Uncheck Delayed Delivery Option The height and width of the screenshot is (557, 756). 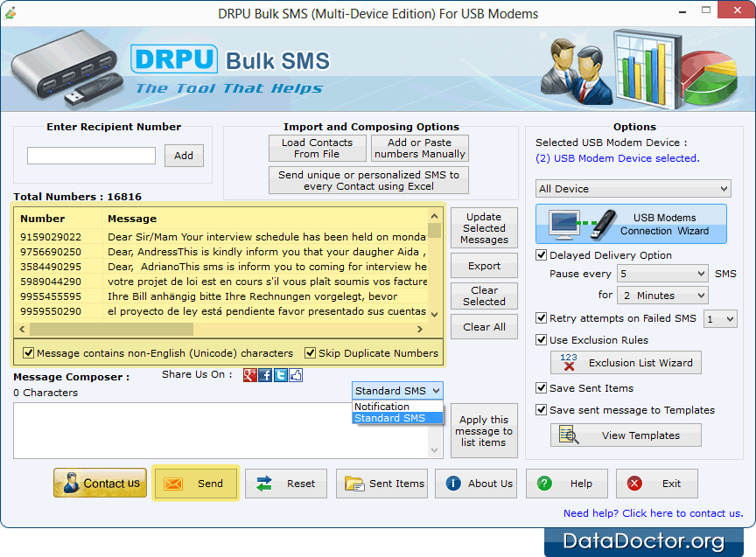[541, 255]
